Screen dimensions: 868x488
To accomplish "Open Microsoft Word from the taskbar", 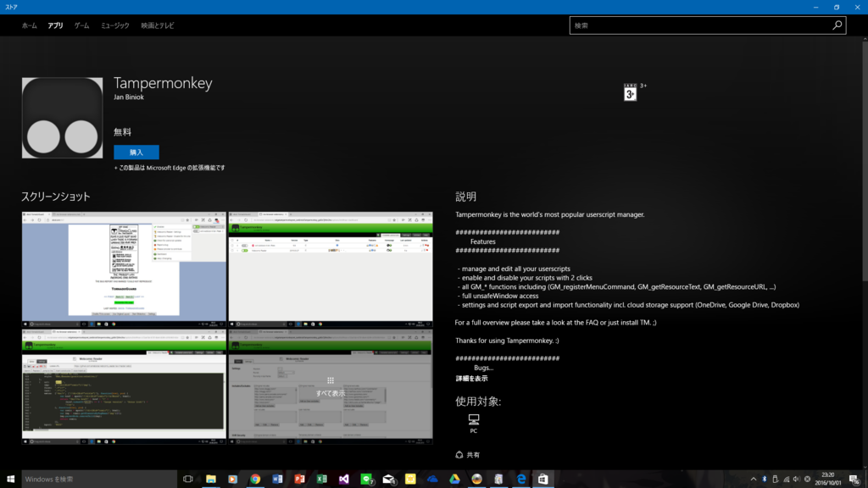I will (277, 480).
